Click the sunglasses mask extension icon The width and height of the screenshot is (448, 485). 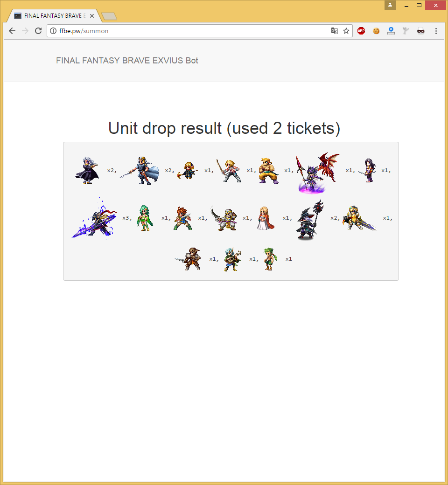[x=421, y=31]
